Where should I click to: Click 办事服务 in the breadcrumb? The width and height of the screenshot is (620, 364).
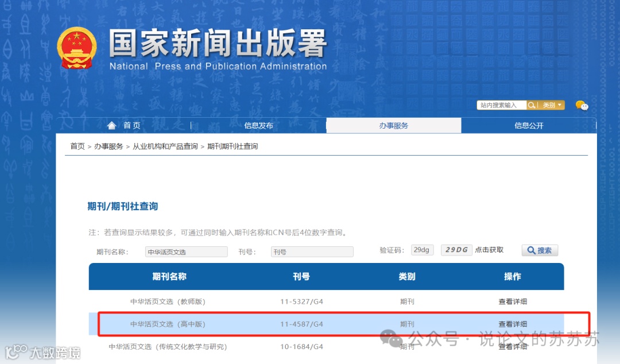pos(108,146)
